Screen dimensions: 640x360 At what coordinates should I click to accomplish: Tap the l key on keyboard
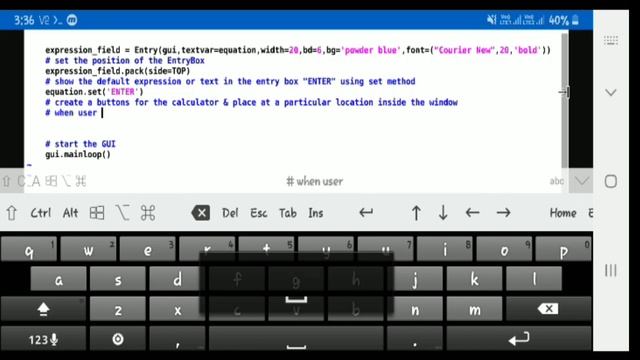pos(534,279)
